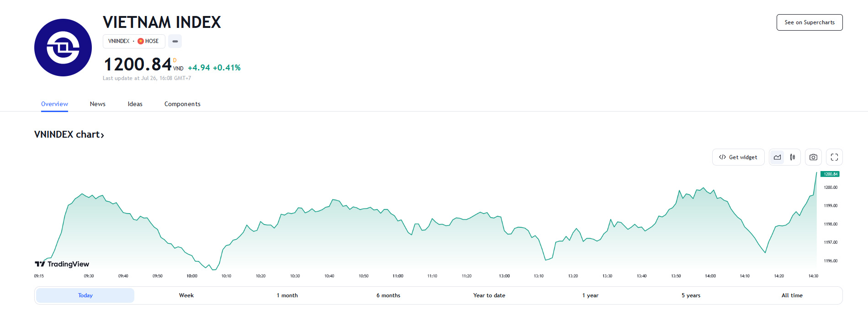Switch chart to area line style
This screenshot has height=327, width=868.
tap(777, 157)
